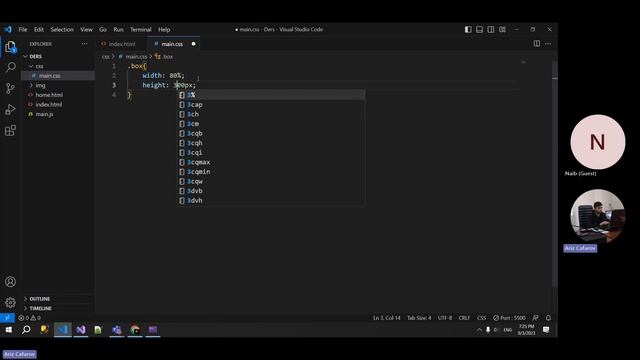
Task: Open Visual Studio purple taskbar icon
Action: [81, 330]
